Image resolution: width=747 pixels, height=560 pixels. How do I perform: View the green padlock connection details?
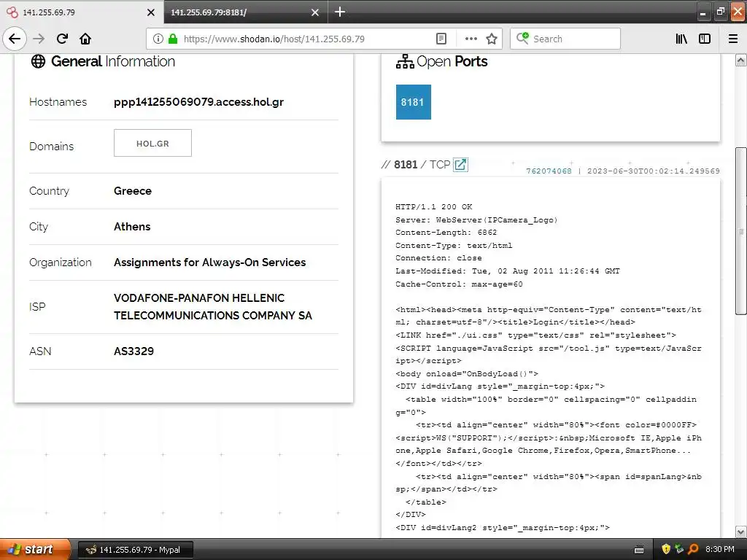172,39
